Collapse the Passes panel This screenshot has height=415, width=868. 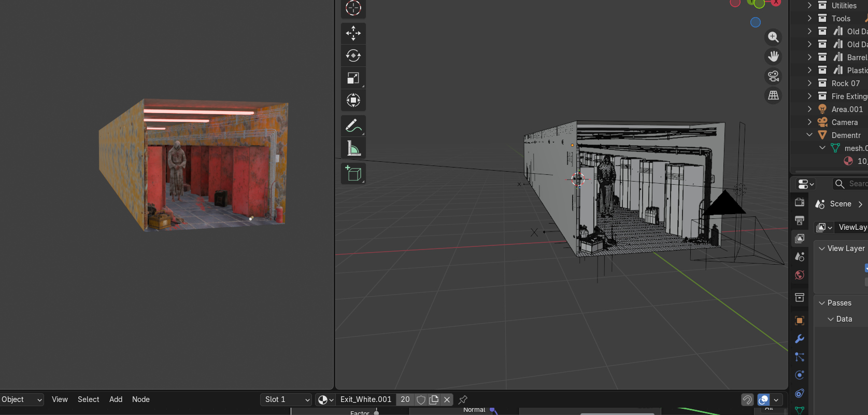tap(822, 303)
